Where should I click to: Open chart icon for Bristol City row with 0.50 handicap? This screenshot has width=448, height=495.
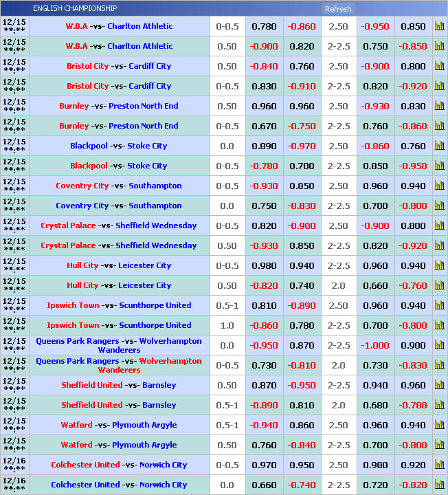point(440,67)
